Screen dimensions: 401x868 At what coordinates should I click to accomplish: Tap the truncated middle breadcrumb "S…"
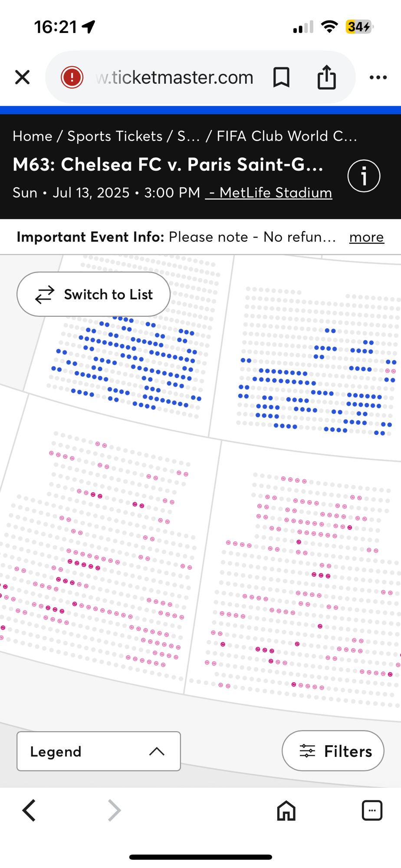coord(188,136)
